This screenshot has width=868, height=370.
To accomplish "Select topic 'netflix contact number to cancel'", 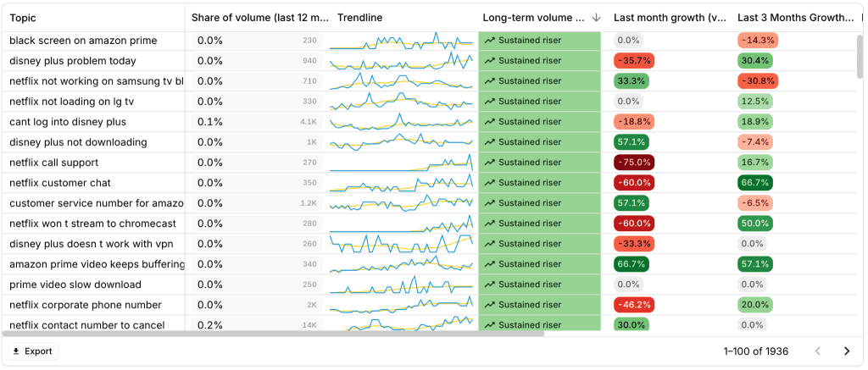I will click(87, 325).
